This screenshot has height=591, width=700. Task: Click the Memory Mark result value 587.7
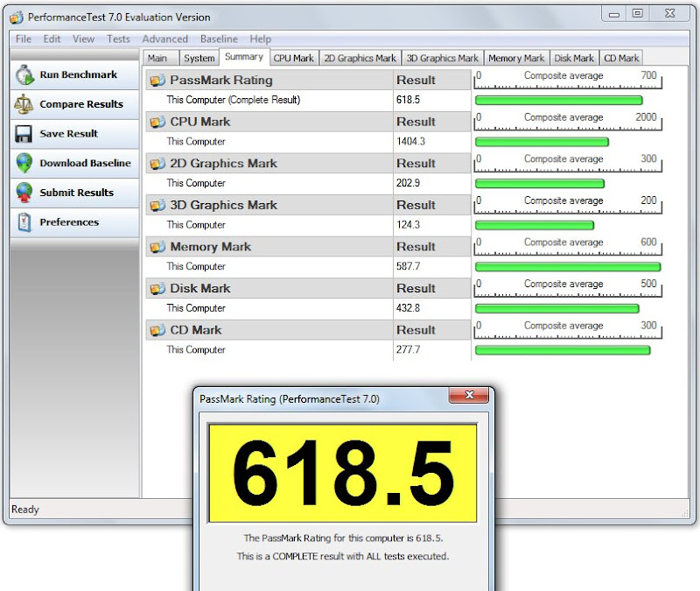pyautogui.click(x=408, y=266)
